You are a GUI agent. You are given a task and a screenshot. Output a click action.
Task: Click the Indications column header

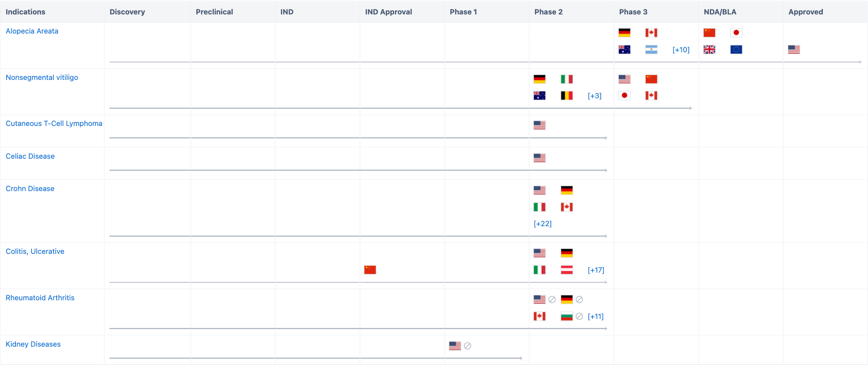click(x=25, y=12)
